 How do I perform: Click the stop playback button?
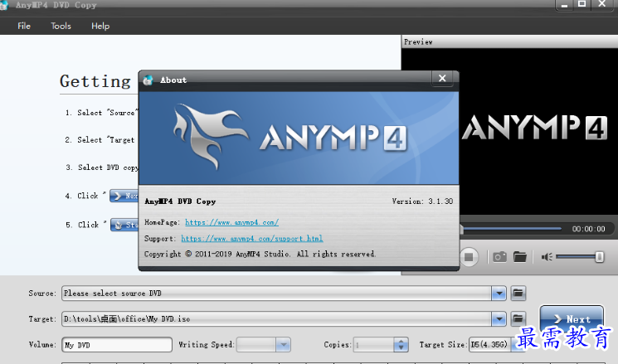click(469, 257)
